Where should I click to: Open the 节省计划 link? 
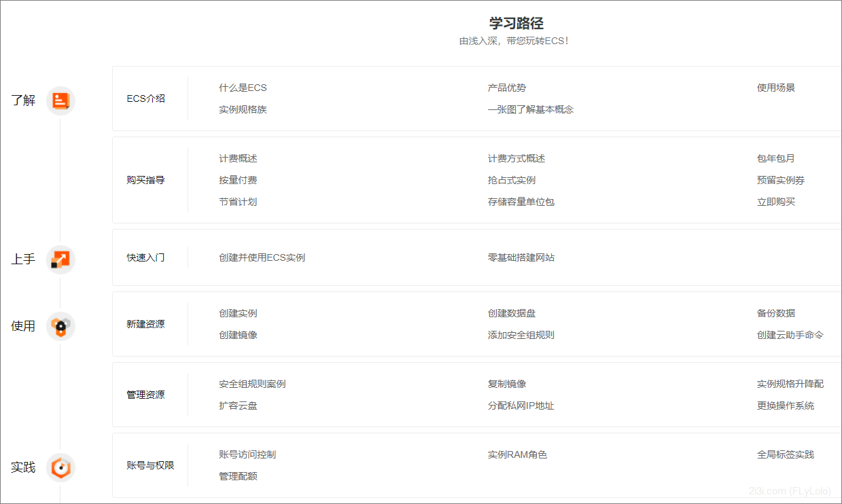click(x=238, y=202)
